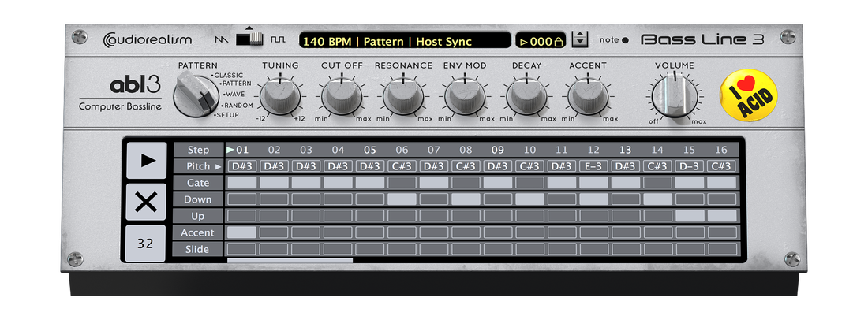Click the Pattern mode rotary knob
868x316 pixels.
[195, 94]
